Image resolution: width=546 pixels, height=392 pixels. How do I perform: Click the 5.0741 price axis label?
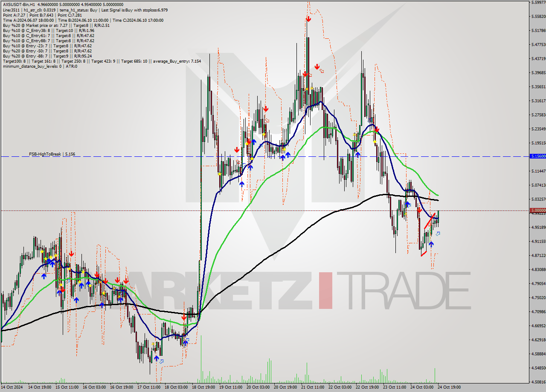[x=538, y=185]
